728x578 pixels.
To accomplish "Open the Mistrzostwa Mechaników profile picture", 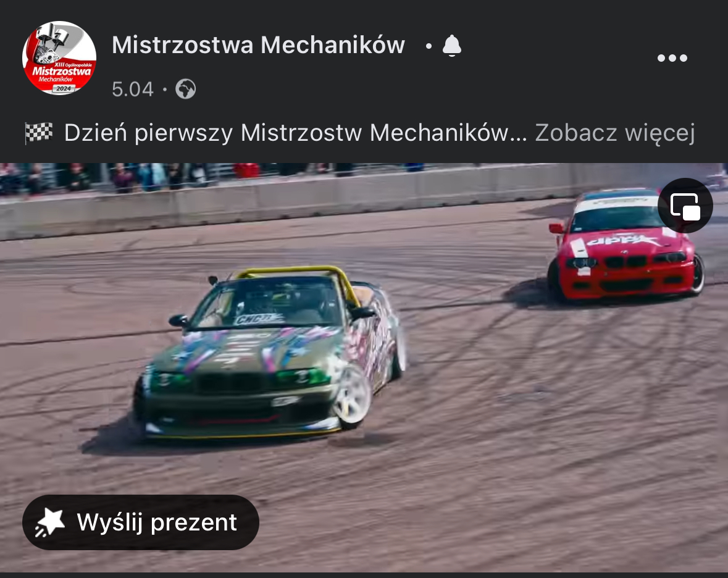I will (59, 58).
